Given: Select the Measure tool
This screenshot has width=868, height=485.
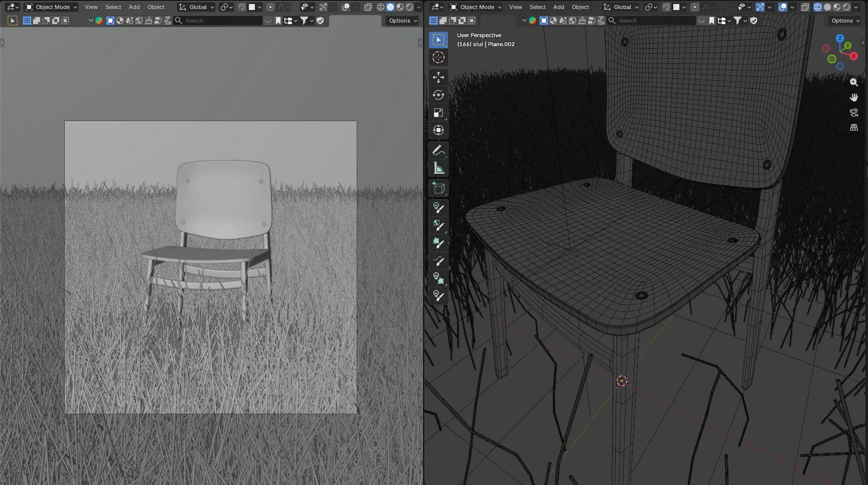Looking at the screenshot, I should pos(439,168).
